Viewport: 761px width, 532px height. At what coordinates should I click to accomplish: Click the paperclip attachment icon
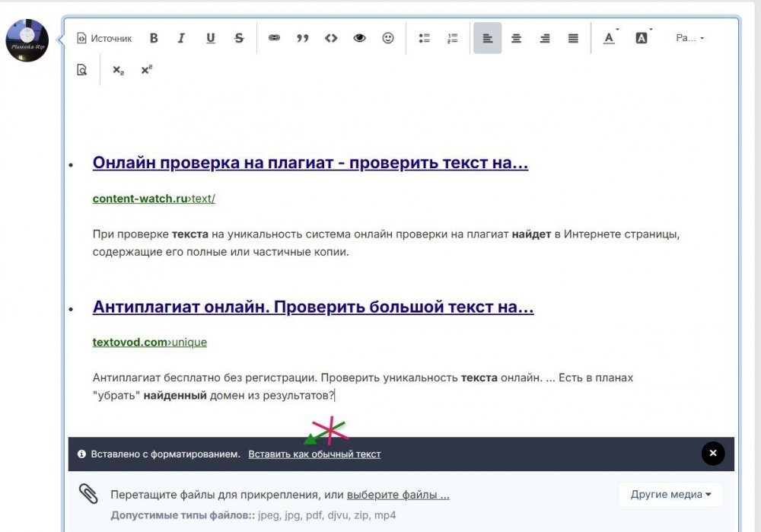coord(88,494)
